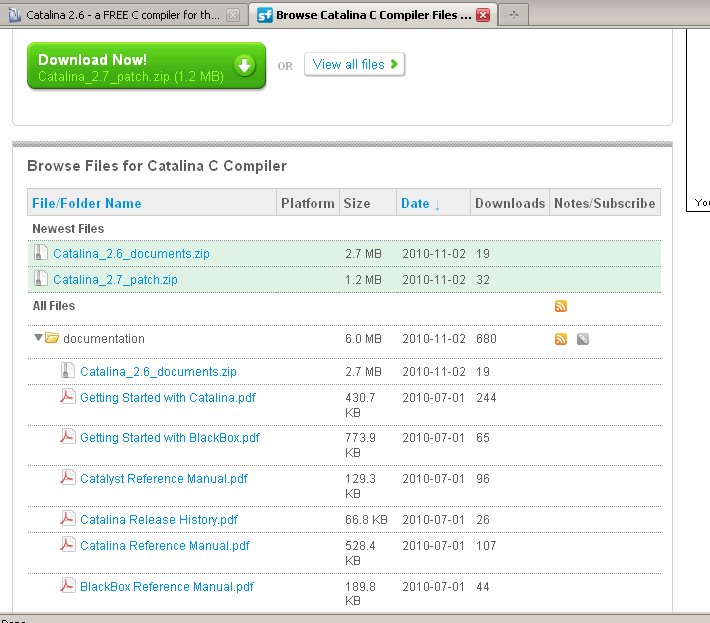Click the 6.0 MB size of documentation folder
710x623 pixels.
click(363, 339)
